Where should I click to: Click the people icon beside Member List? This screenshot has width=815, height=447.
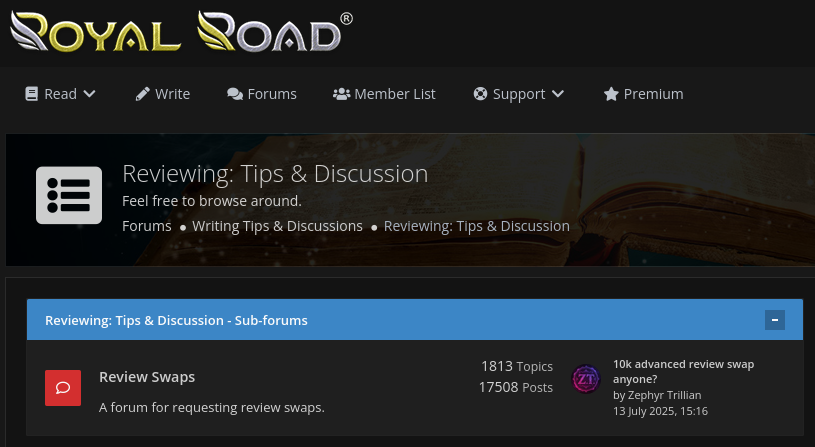tap(341, 94)
